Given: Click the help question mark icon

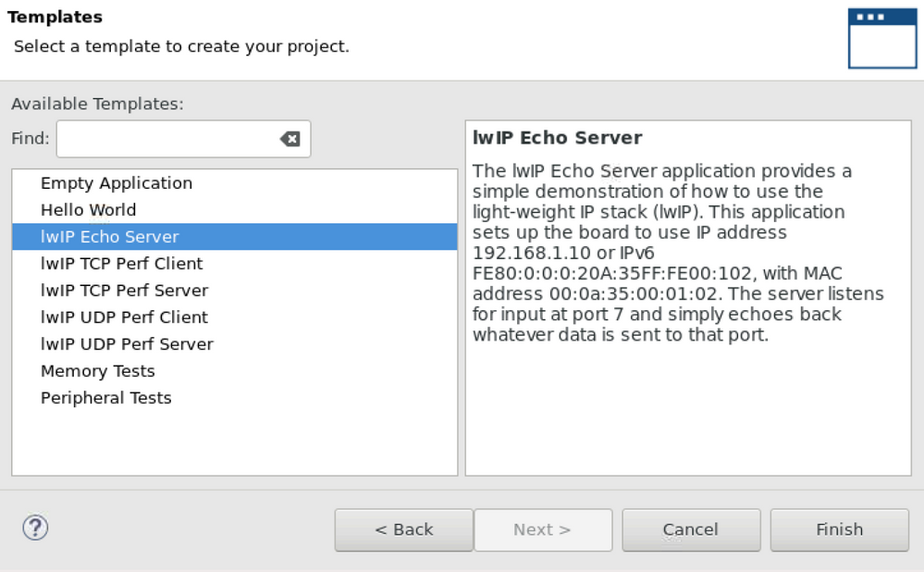Looking at the screenshot, I should (x=35, y=528).
